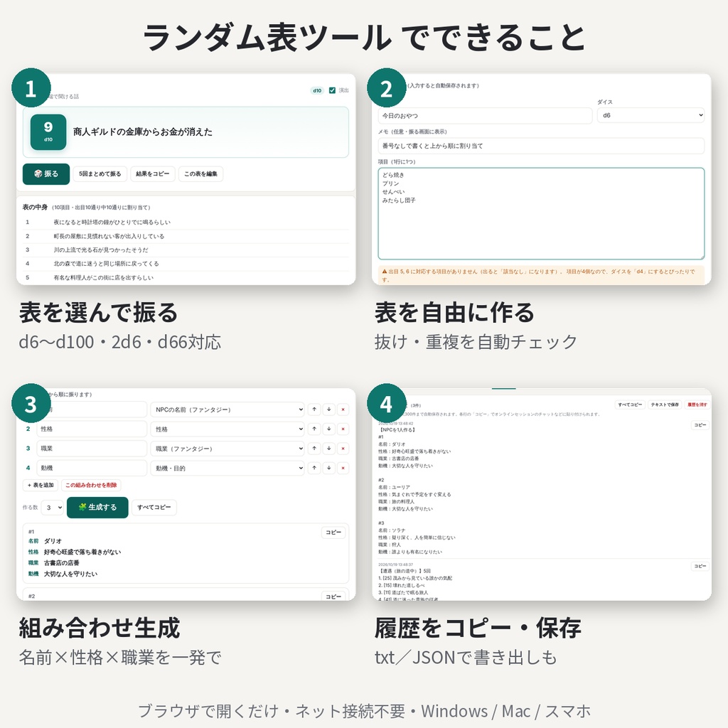Image resolution: width=728 pixels, height=728 pixels.
Task: Open the NPCの名前(ファンタジー) table dropdown
Action: (227, 409)
